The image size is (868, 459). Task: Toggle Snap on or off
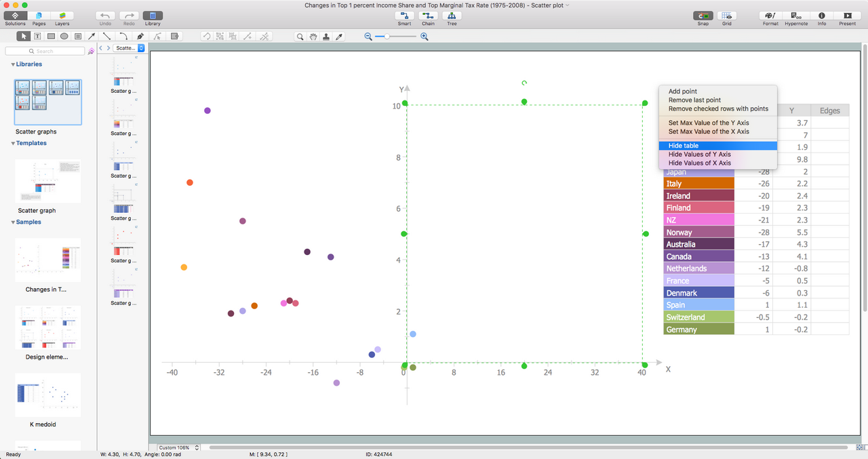[703, 16]
